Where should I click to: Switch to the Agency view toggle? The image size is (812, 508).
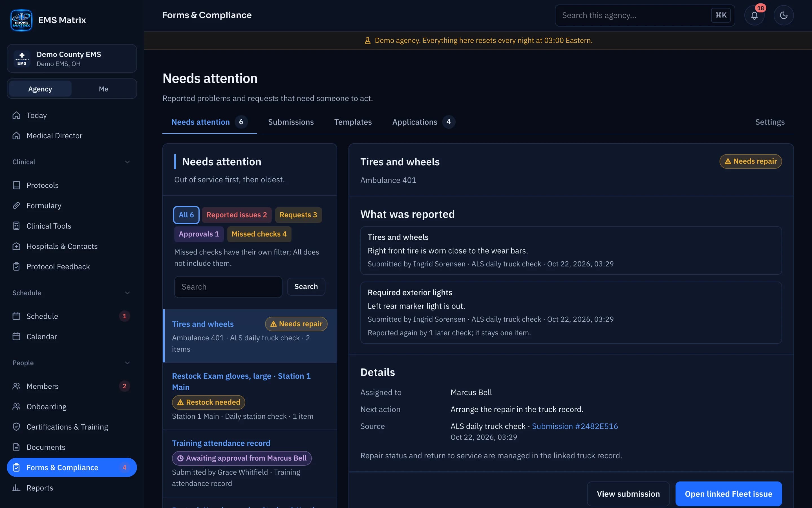40,89
